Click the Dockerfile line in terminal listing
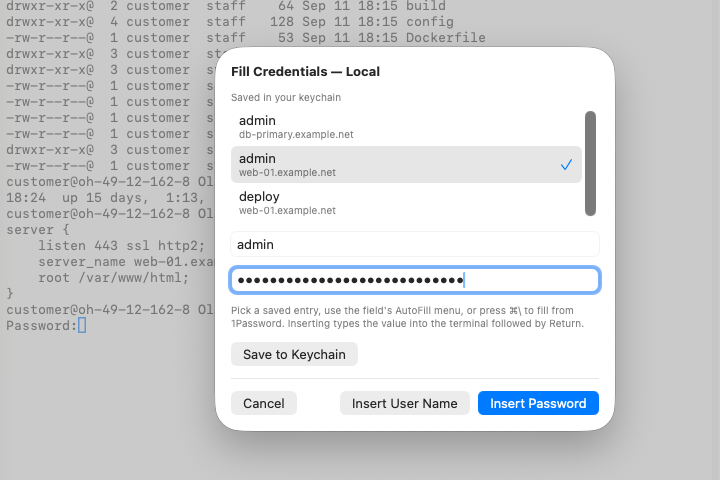 click(x=246, y=38)
